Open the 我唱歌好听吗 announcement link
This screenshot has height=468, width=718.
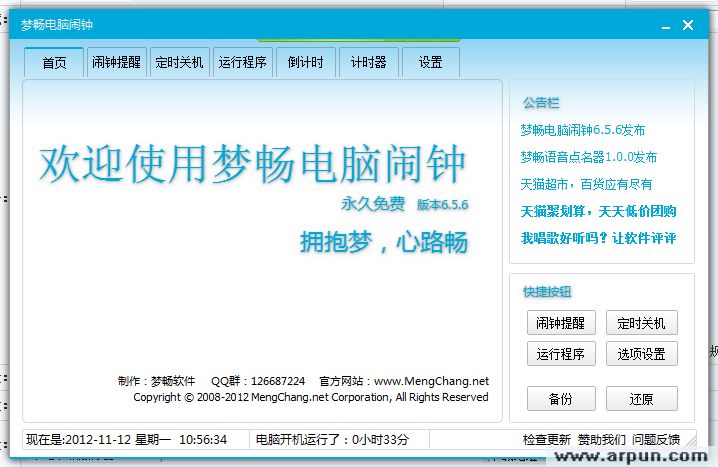tap(598, 238)
